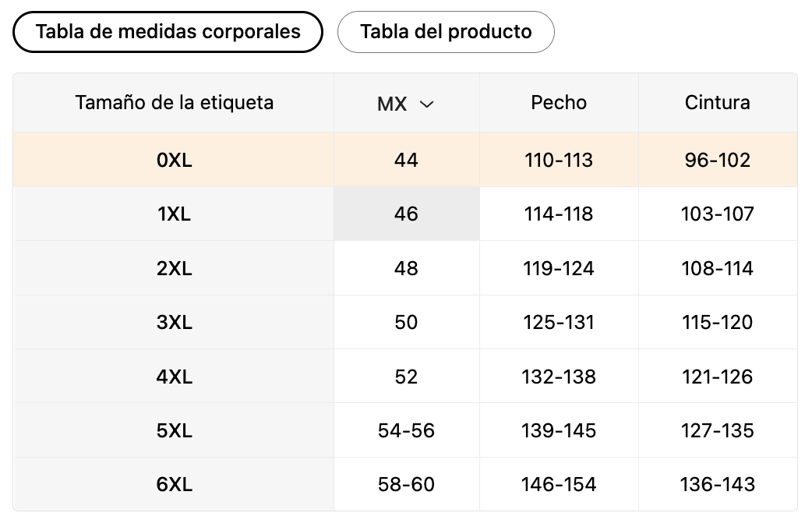Select the 5XL row
This screenshot has height=527, width=812.
tap(174, 430)
